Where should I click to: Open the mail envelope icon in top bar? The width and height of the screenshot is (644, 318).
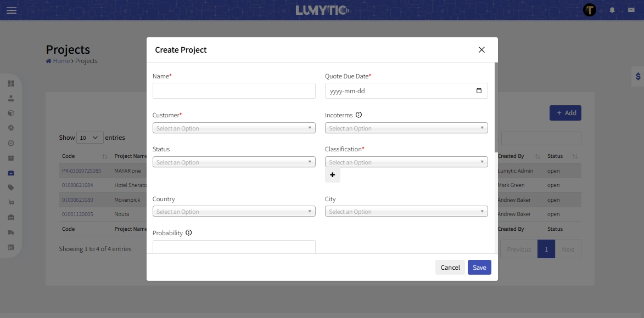pyautogui.click(x=630, y=9)
